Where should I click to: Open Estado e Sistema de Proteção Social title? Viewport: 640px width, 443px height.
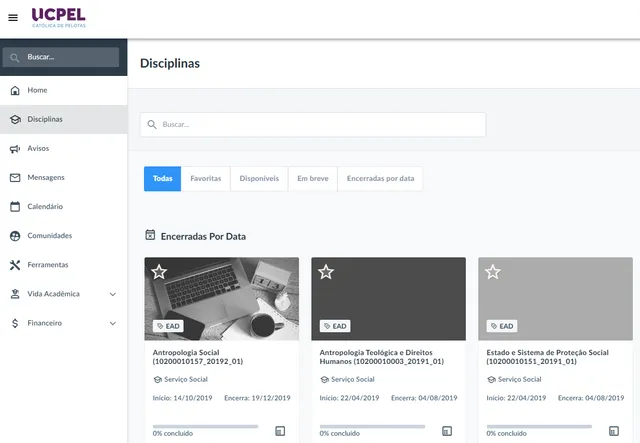547,357
